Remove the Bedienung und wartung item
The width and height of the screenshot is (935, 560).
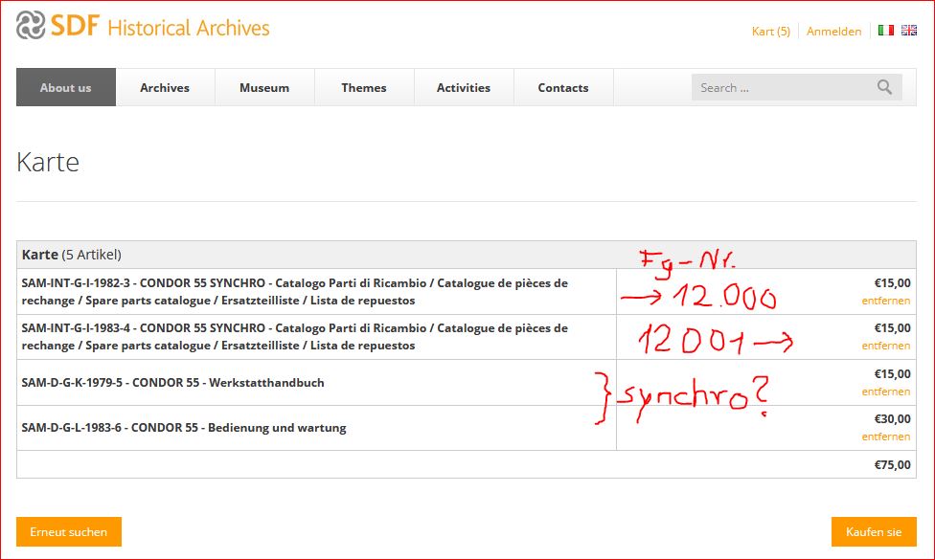click(x=885, y=437)
